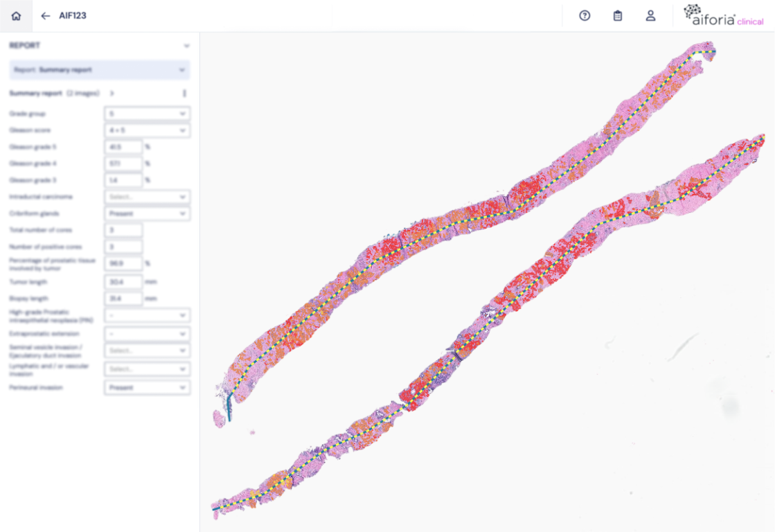This screenshot has width=775, height=532.
Task: Open the help question mark icon
Action: pyautogui.click(x=585, y=16)
